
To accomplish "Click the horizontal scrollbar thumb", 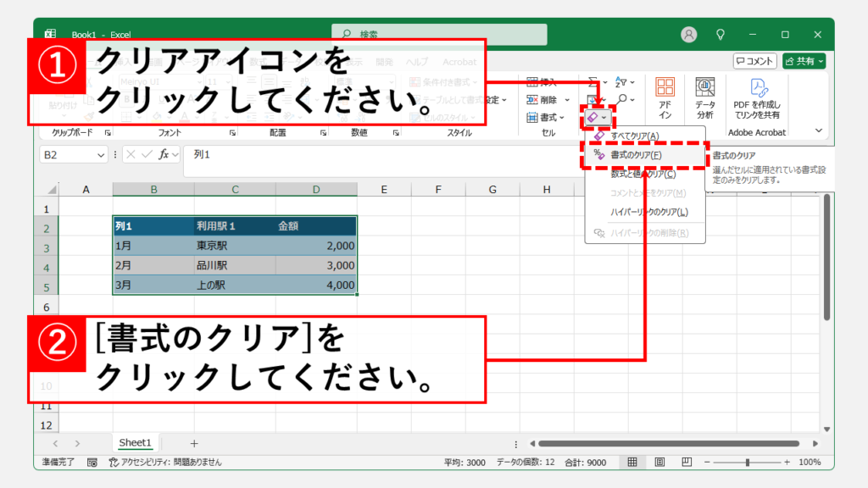I will [669, 443].
